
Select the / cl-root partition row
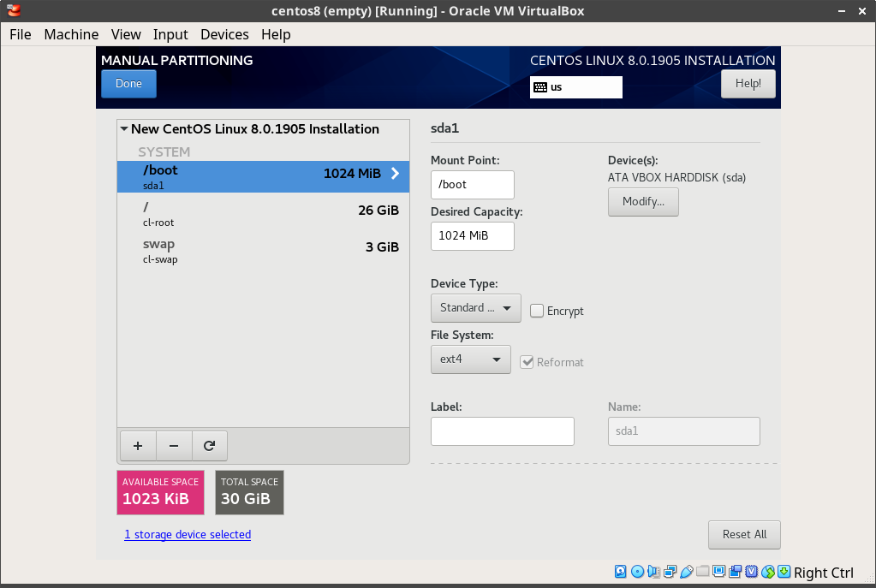coord(263,213)
